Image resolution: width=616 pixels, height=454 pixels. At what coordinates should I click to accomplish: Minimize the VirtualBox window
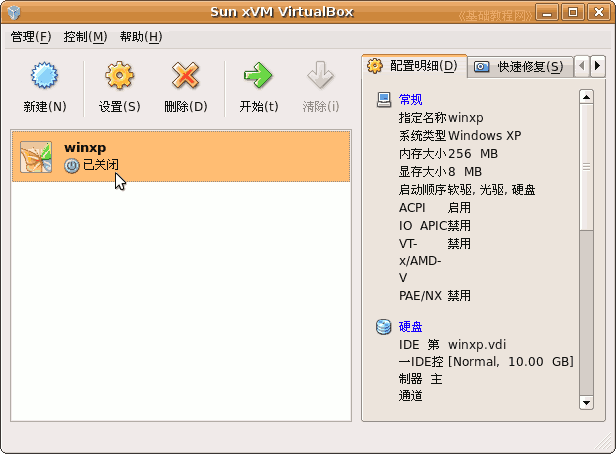pyautogui.click(x=547, y=13)
